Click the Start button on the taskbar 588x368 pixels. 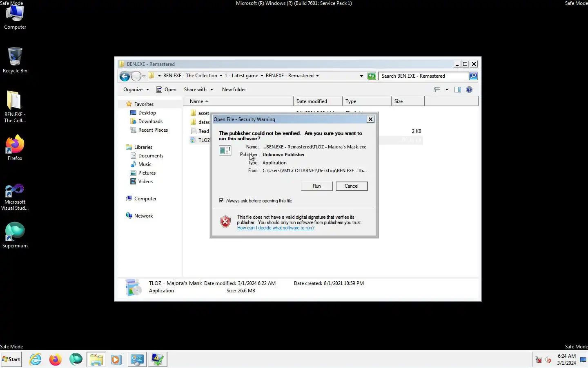click(x=11, y=359)
